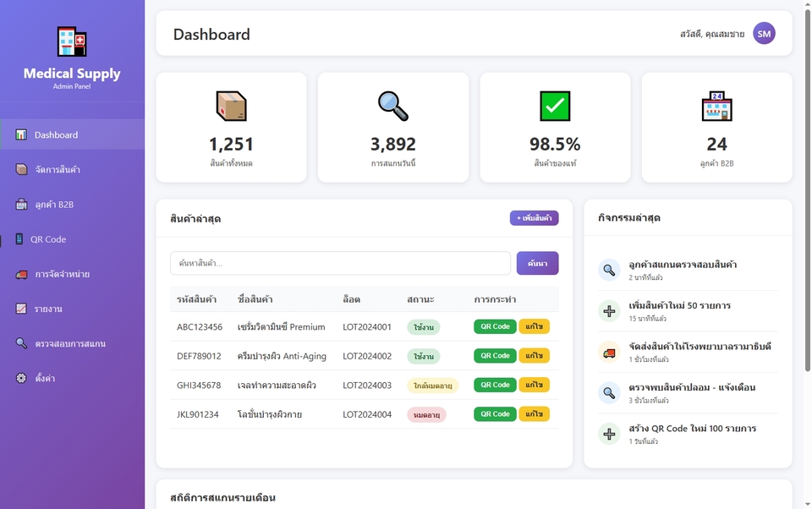
Task: Click the hospital logo icon in sidebar
Action: 72,41
